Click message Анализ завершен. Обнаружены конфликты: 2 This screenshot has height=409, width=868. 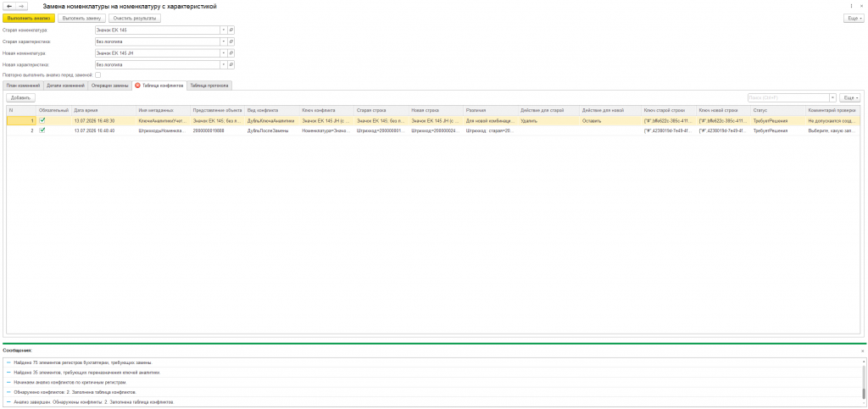(94, 402)
